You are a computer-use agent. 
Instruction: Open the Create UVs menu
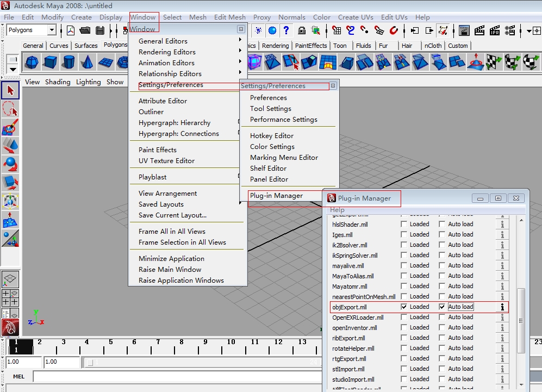[x=356, y=17]
